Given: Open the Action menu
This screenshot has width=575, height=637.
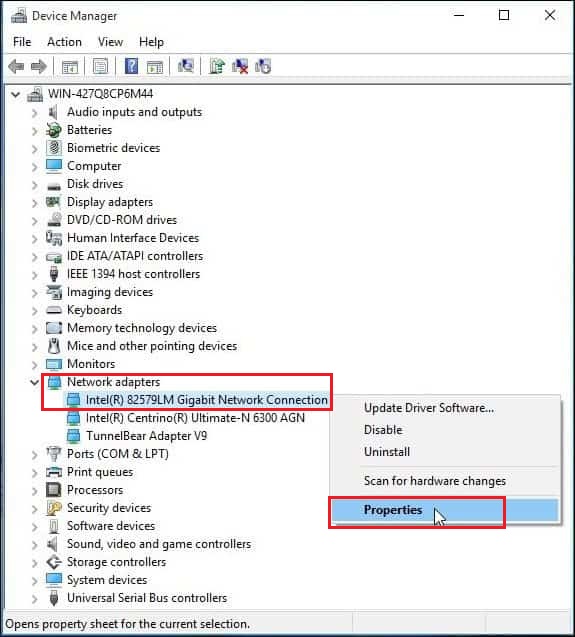Looking at the screenshot, I should point(64,42).
